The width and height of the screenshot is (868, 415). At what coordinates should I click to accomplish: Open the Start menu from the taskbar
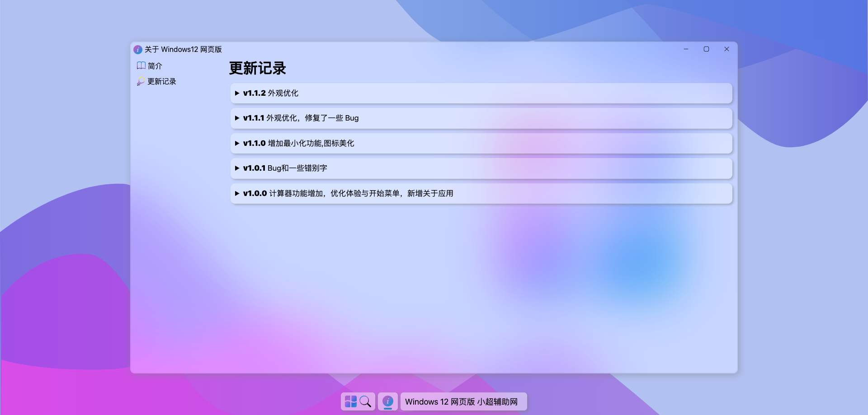(351, 401)
